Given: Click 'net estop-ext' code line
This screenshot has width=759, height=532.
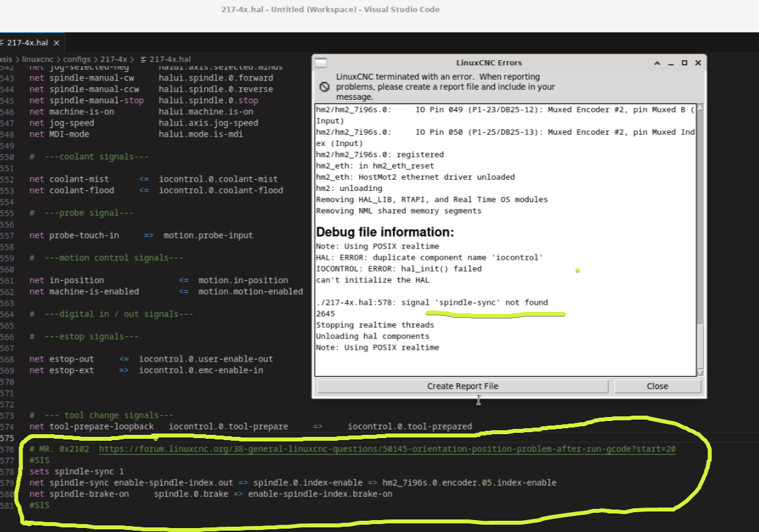Looking at the screenshot, I should [x=146, y=370].
